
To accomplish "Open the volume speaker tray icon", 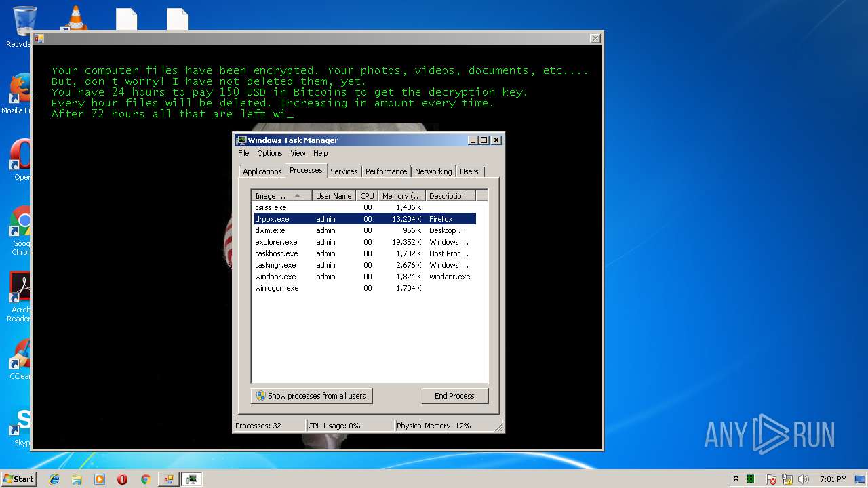I will coord(804,479).
